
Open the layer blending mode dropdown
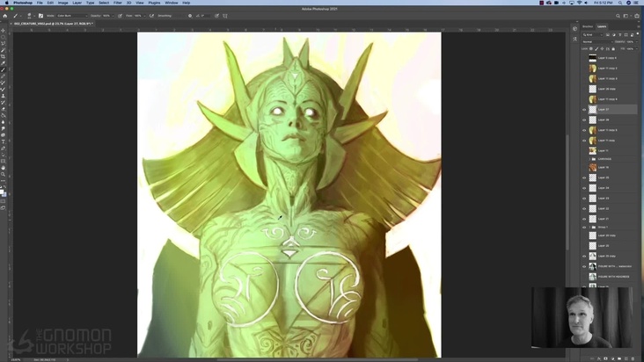click(x=598, y=41)
